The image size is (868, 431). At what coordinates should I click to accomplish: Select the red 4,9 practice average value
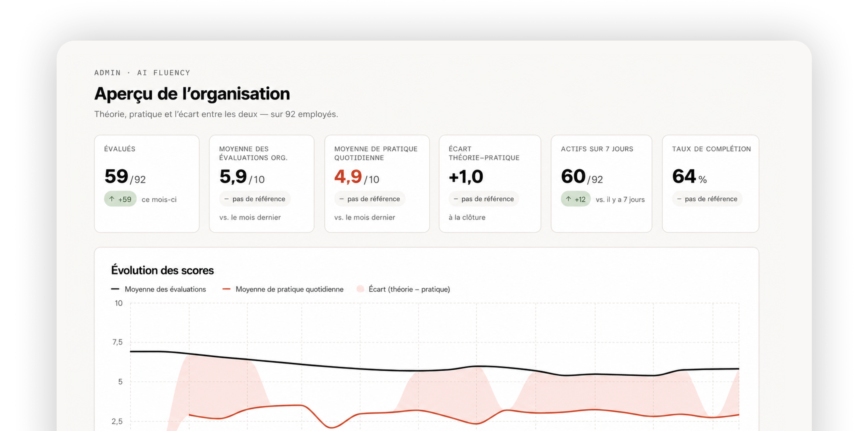click(x=348, y=177)
